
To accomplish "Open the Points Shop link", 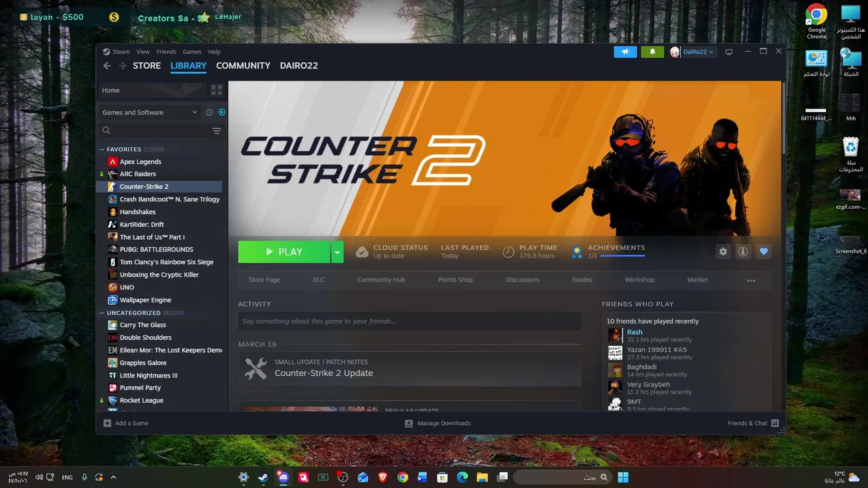I will click(456, 280).
